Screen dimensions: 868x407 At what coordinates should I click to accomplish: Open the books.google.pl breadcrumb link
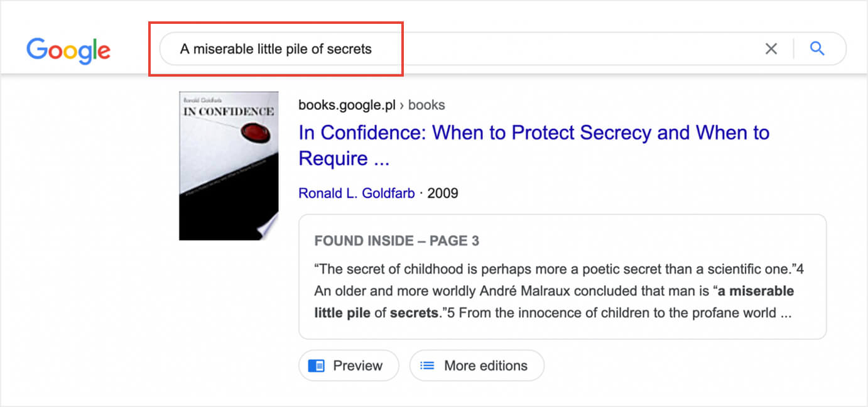click(x=346, y=104)
